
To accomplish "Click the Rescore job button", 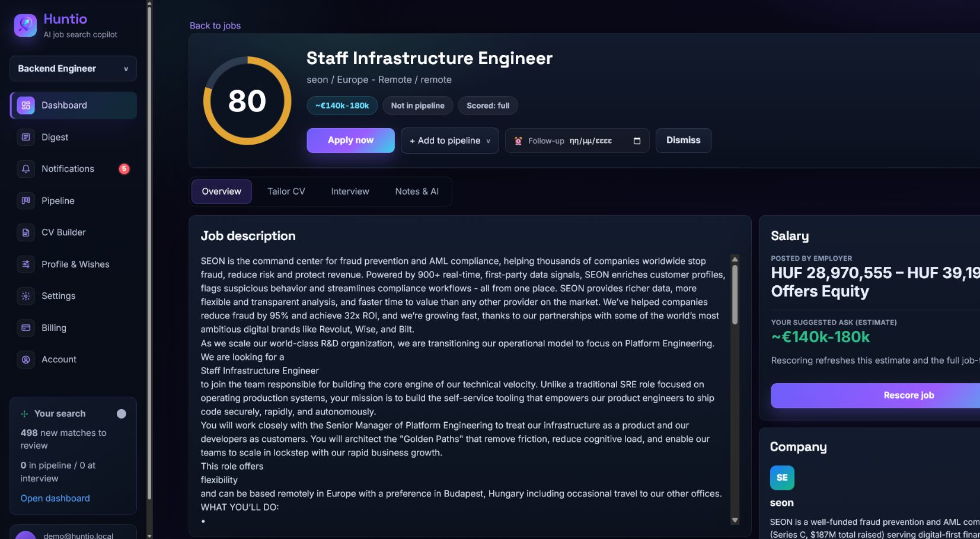I will [x=908, y=396].
